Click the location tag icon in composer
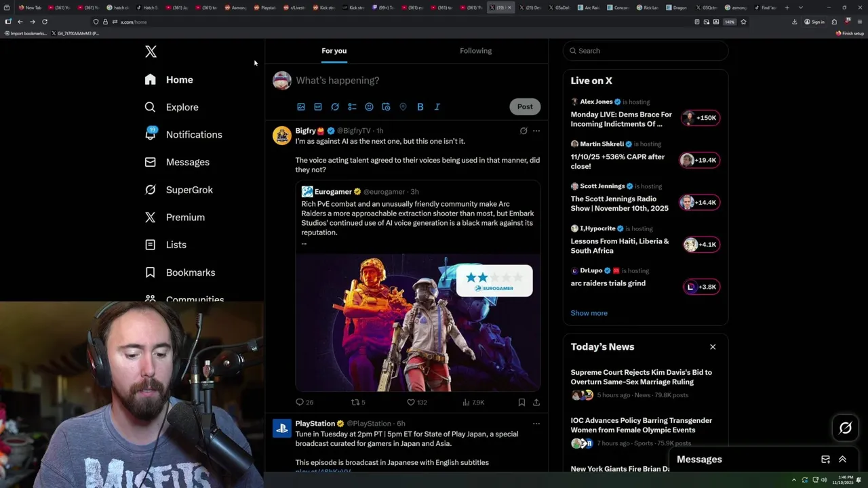 (x=403, y=106)
